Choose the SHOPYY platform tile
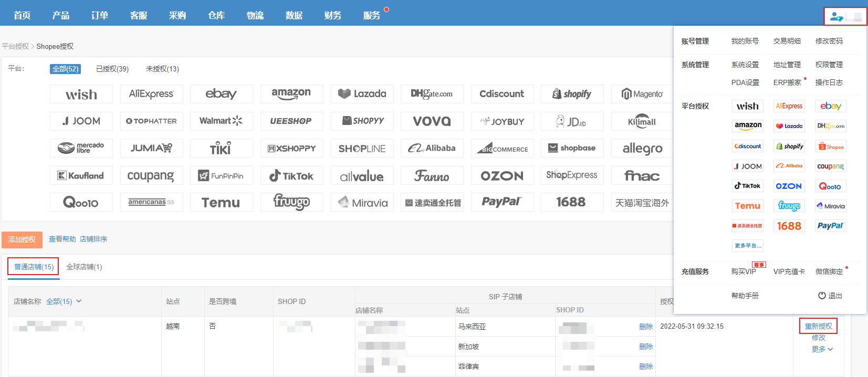 [x=362, y=121]
